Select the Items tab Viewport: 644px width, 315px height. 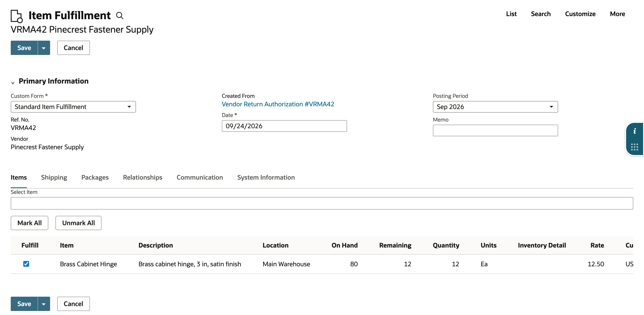pyautogui.click(x=19, y=177)
